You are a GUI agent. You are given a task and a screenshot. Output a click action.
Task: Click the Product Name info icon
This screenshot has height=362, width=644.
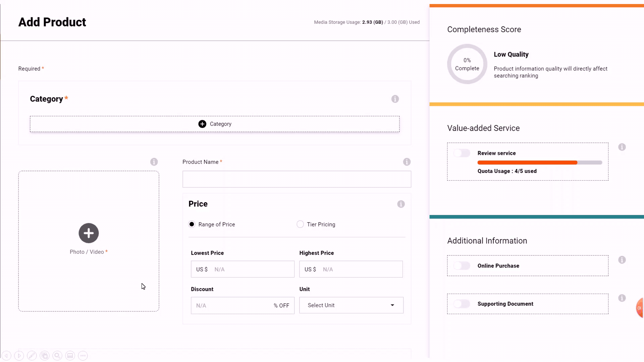pyautogui.click(x=407, y=162)
